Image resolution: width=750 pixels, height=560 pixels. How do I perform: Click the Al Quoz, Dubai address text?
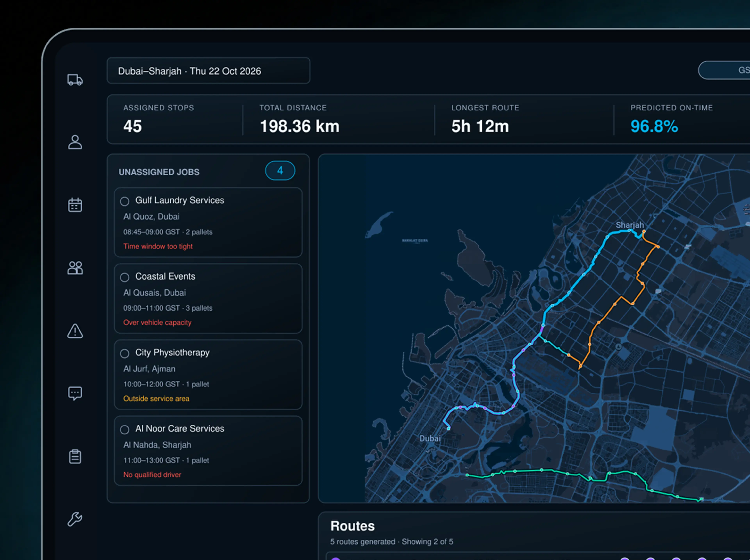151,216
